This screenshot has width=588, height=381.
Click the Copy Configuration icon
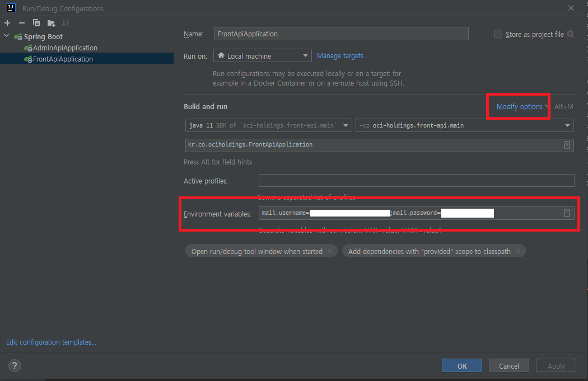(x=36, y=23)
